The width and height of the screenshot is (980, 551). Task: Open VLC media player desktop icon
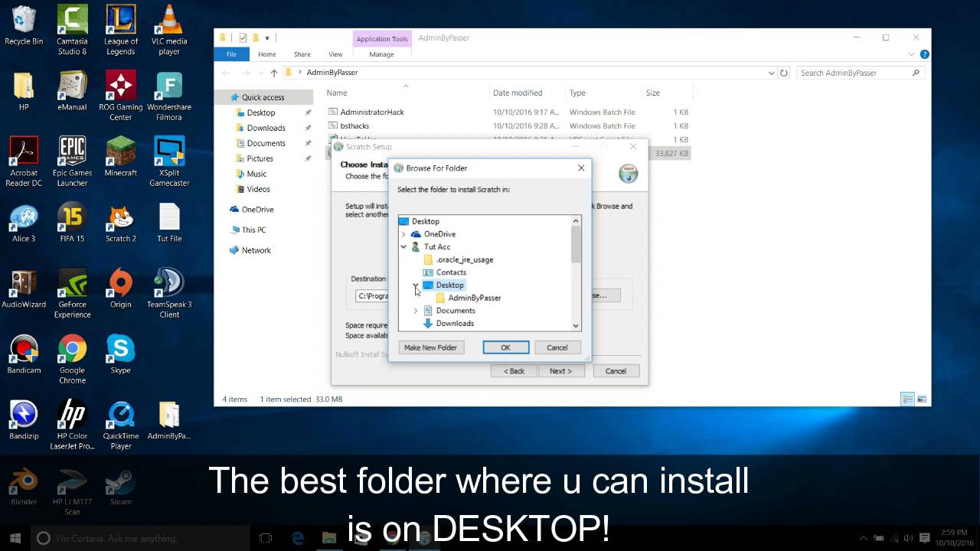click(169, 31)
